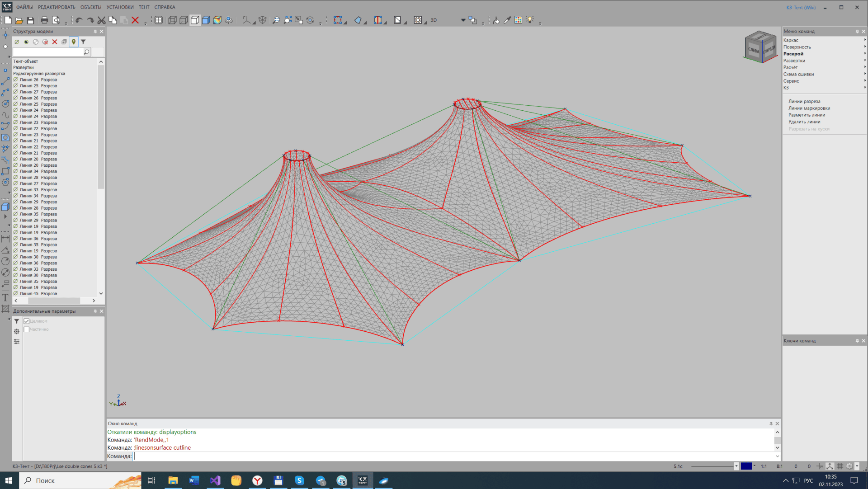Click the Cut scissors icon
868x489 pixels.
pyautogui.click(x=101, y=20)
